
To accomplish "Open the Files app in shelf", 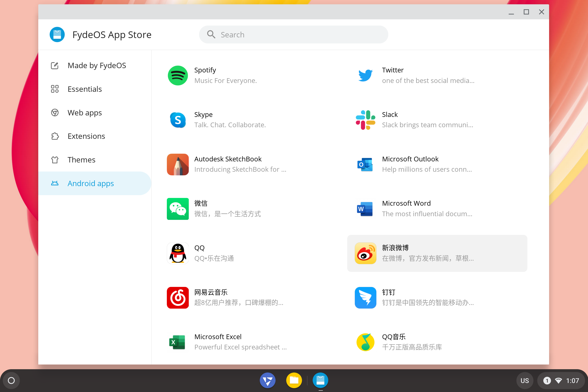I will point(294,380).
